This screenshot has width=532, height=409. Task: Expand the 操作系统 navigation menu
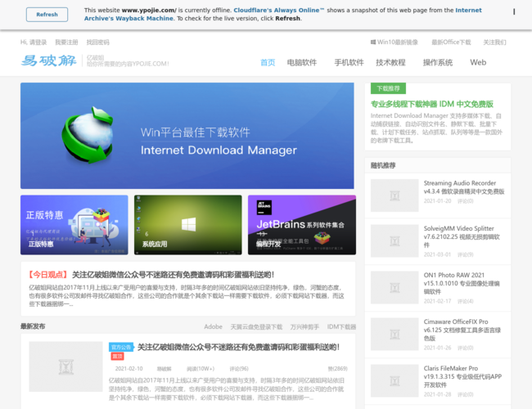[x=438, y=62]
